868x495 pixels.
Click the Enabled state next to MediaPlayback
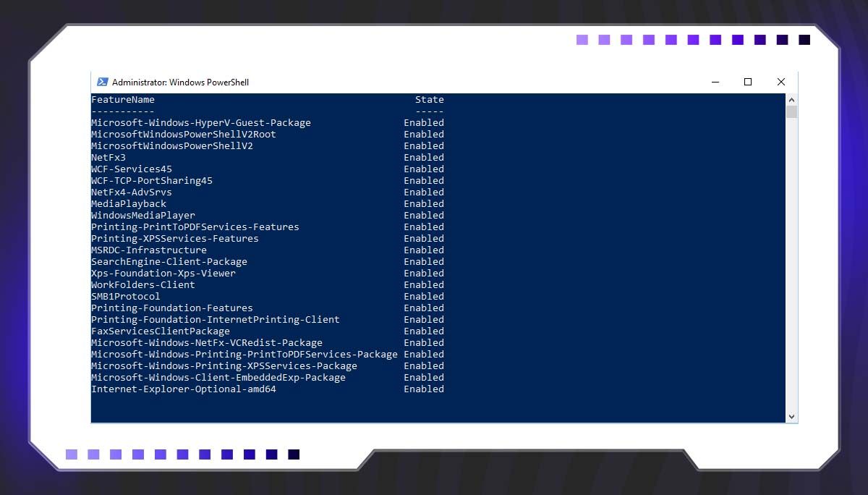pyautogui.click(x=424, y=203)
